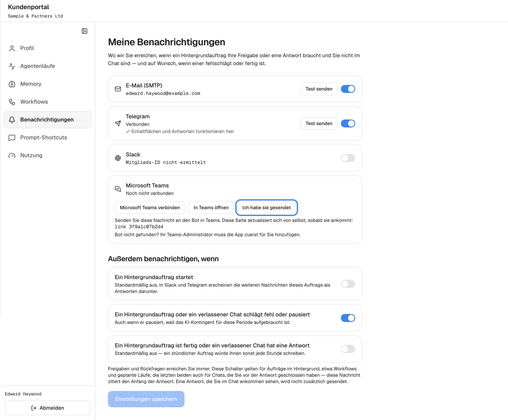508x420 pixels.
Task: Open the Profil menu item
Action: coord(47,48)
